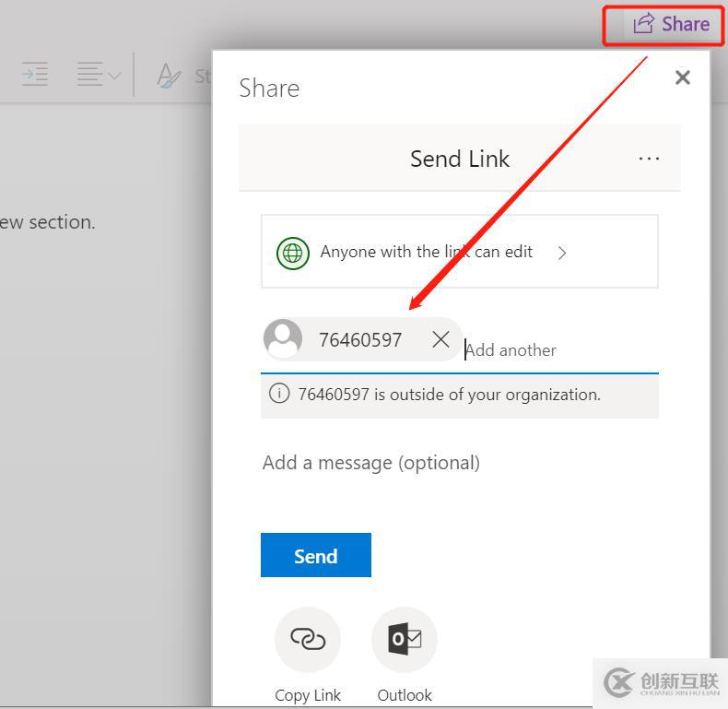Increase indent in the background toolbar
The image size is (728, 709).
(35, 74)
